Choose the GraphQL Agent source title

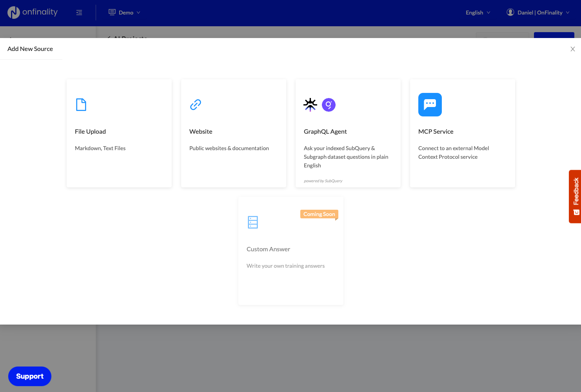point(325,132)
